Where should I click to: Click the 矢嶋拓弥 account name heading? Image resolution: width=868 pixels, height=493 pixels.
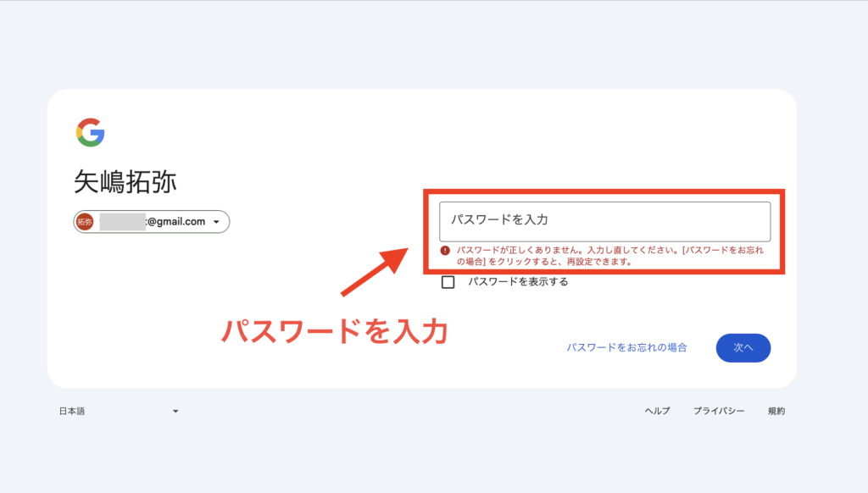click(125, 181)
